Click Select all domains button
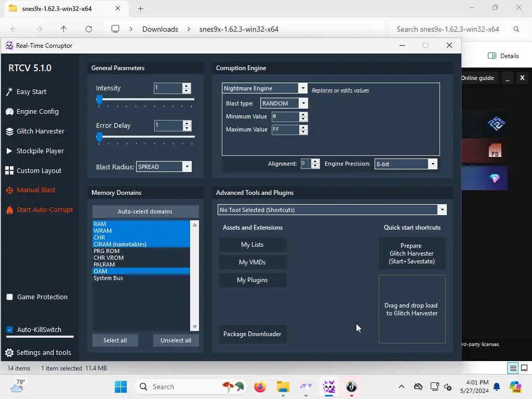Screen dimensions: 532x399 (x=115, y=340)
